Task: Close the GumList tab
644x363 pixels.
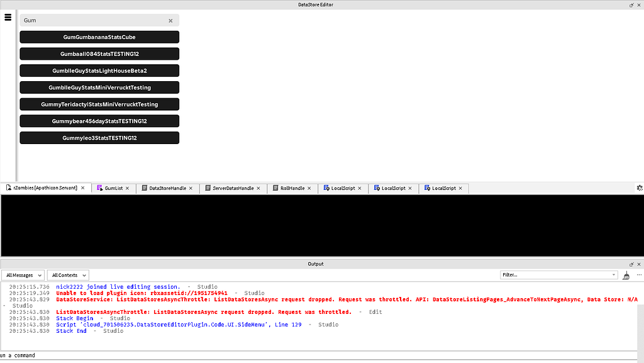Action: (x=128, y=187)
